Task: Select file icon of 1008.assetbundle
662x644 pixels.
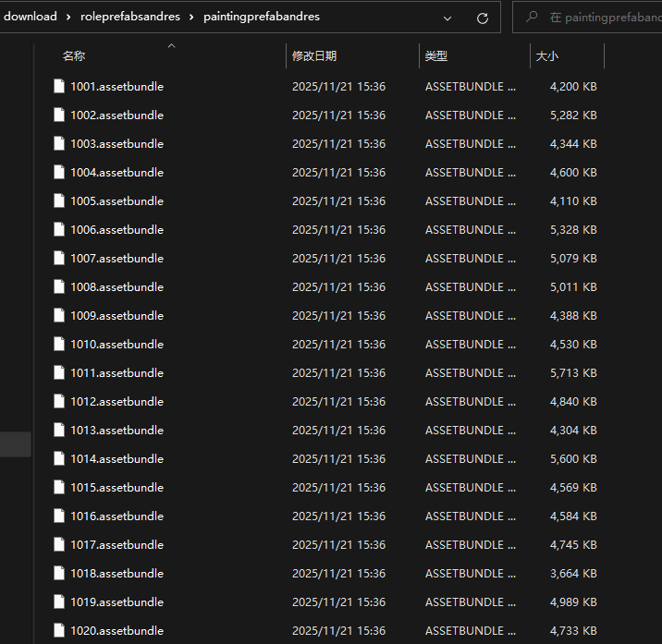Action: [59, 287]
